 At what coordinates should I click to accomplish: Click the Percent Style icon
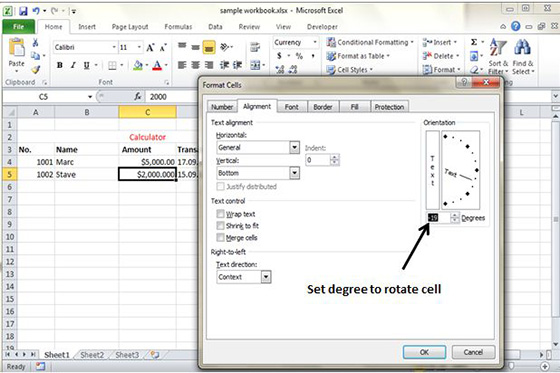coord(299,56)
